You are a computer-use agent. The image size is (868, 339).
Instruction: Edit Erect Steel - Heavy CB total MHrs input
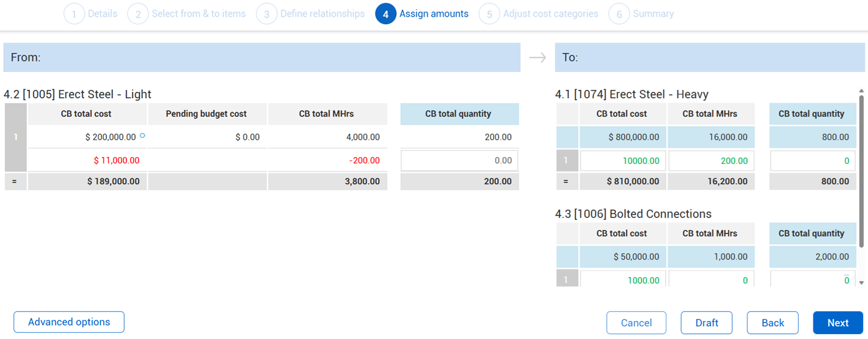point(711,161)
